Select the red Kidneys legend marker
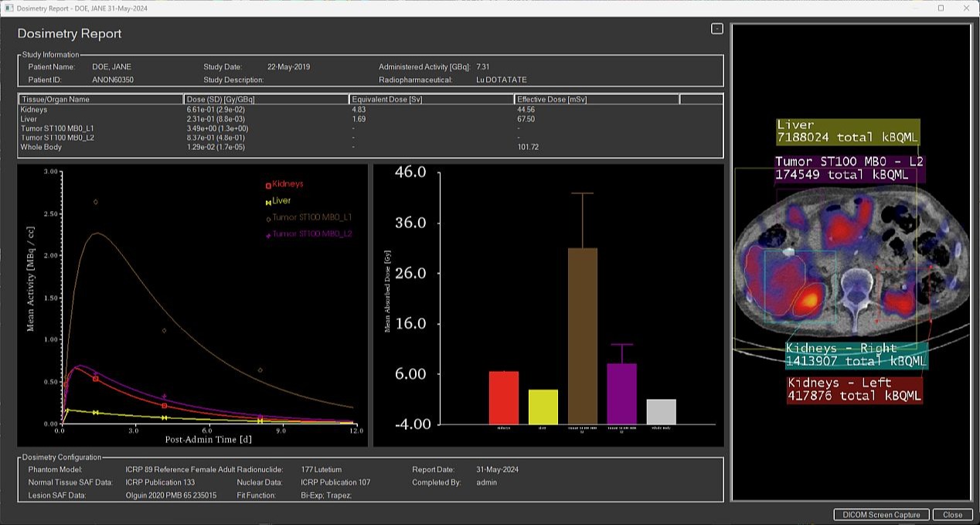 tap(270, 183)
